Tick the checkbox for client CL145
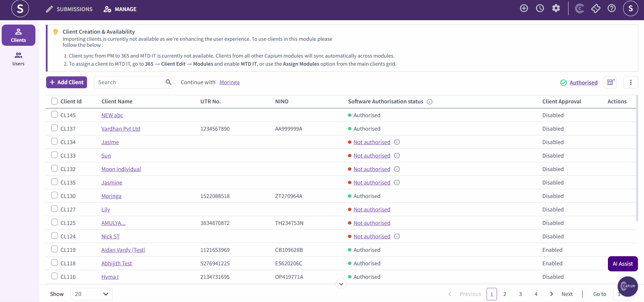644x302 pixels. [54, 114]
